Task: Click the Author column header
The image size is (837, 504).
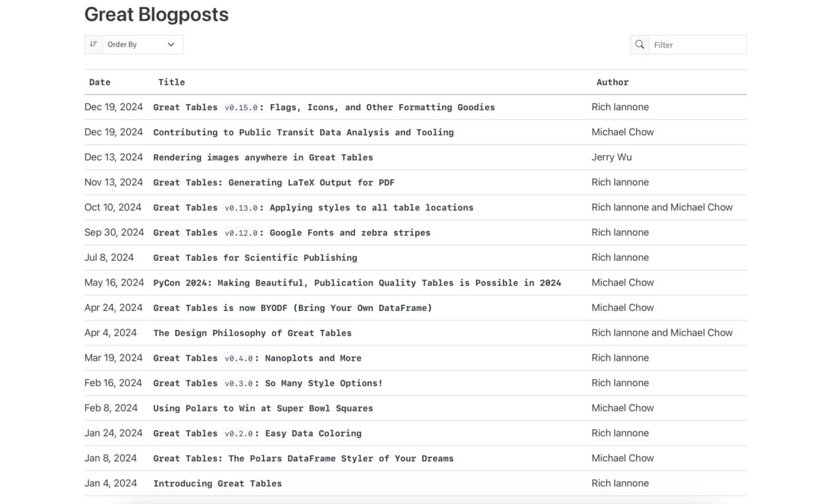Action: coord(613,82)
